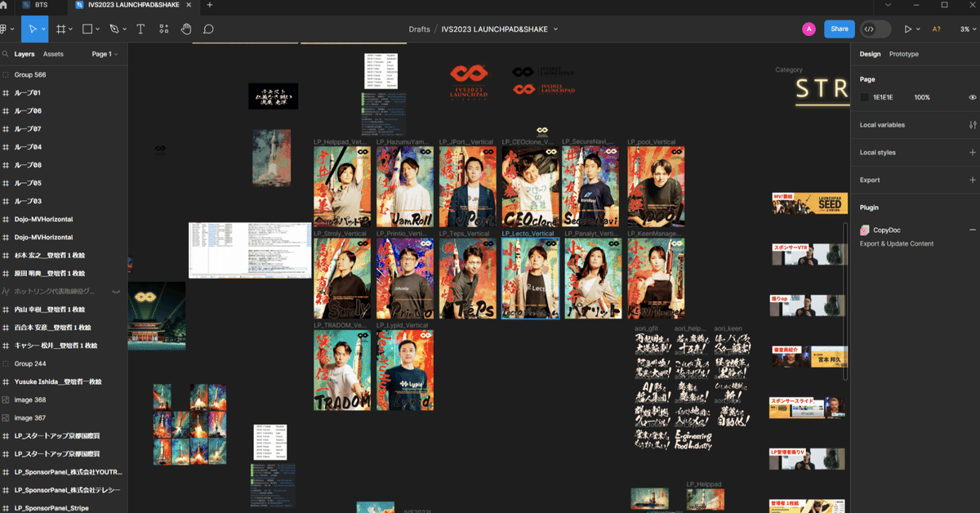Click the page background color swatch
The width and height of the screenshot is (980, 513).
(865, 97)
